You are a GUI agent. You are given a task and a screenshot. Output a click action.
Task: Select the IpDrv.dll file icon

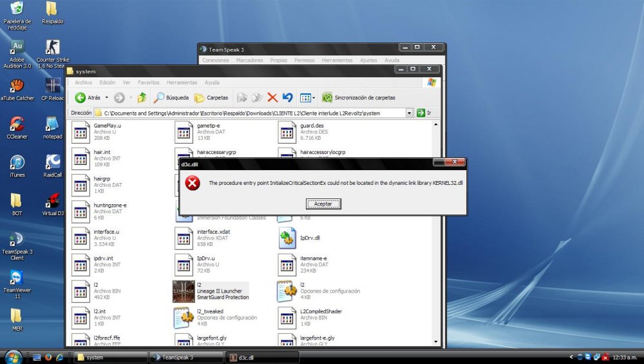point(287,238)
